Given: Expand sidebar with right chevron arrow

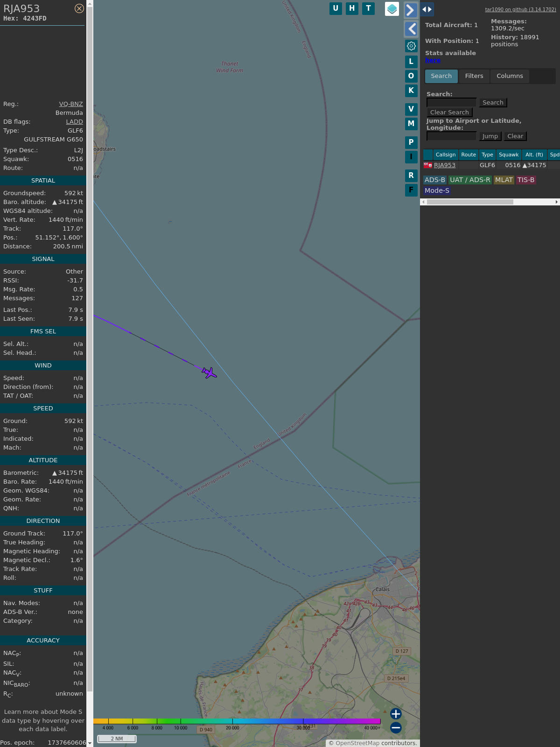Looking at the screenshot, I should pyautogui.click(x=411, y=10).
